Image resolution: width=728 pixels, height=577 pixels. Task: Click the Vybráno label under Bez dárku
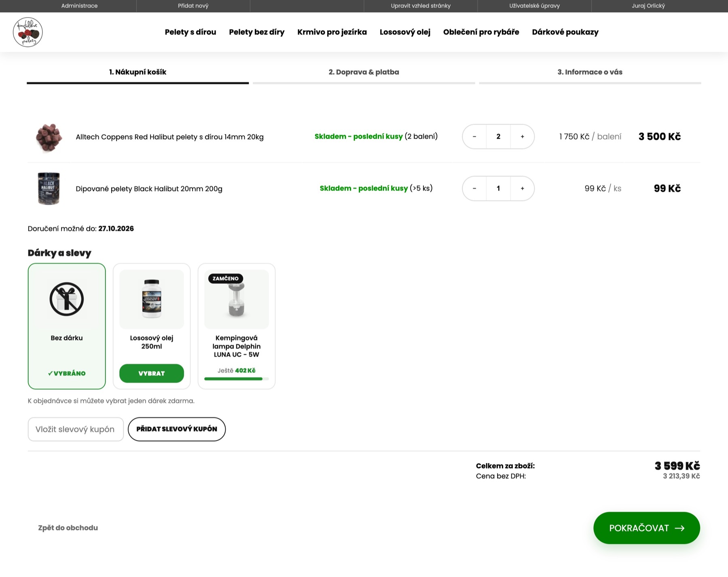coord(67,373)
